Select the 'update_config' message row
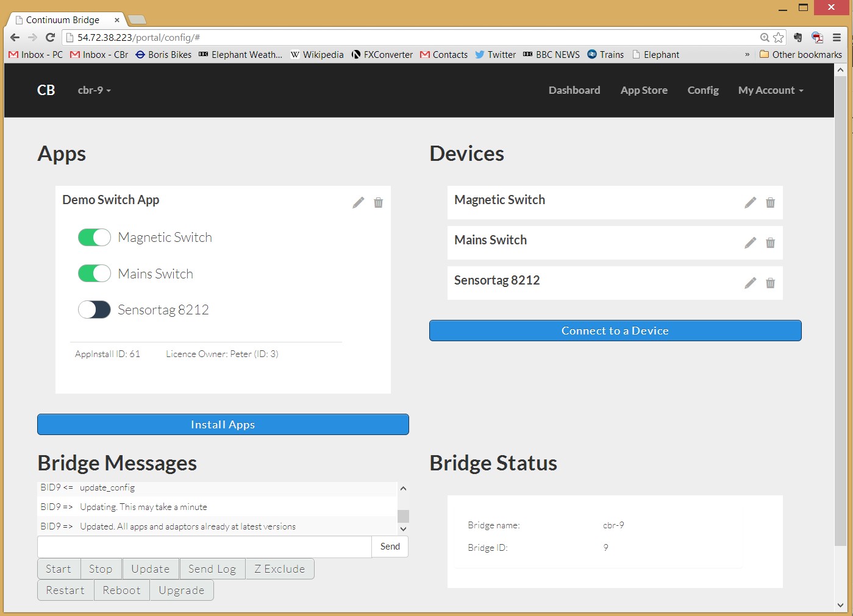853x616 pixels. (217, 487)
